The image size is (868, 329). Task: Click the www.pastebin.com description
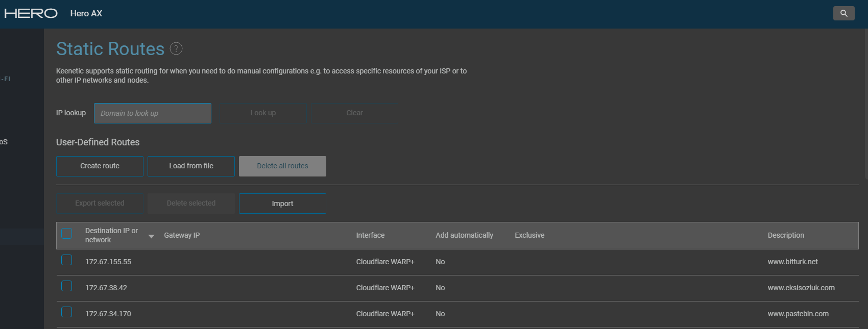coord(798,314)
